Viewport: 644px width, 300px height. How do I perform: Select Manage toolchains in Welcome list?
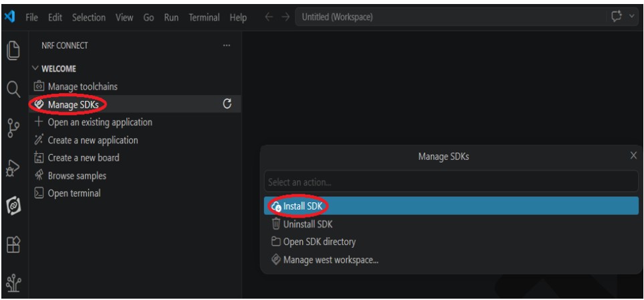(134, 86)
